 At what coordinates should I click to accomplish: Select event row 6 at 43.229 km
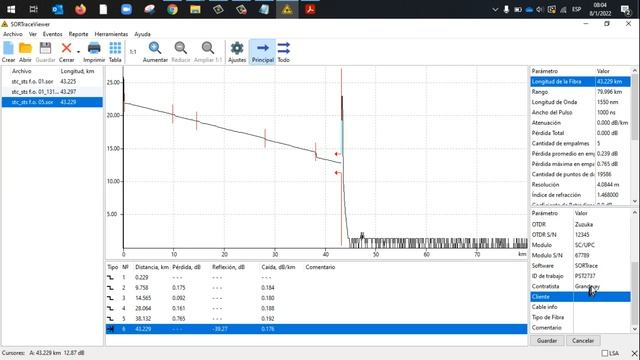coord(316,329)
